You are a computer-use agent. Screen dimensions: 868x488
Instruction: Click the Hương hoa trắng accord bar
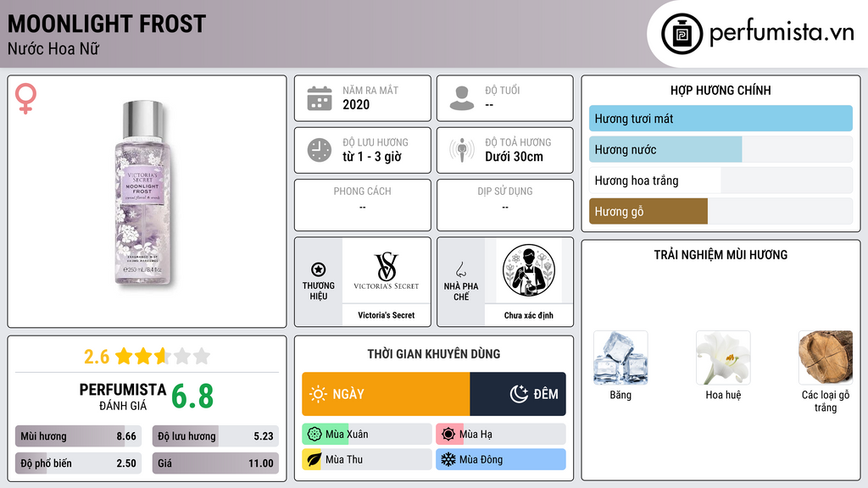721,180
